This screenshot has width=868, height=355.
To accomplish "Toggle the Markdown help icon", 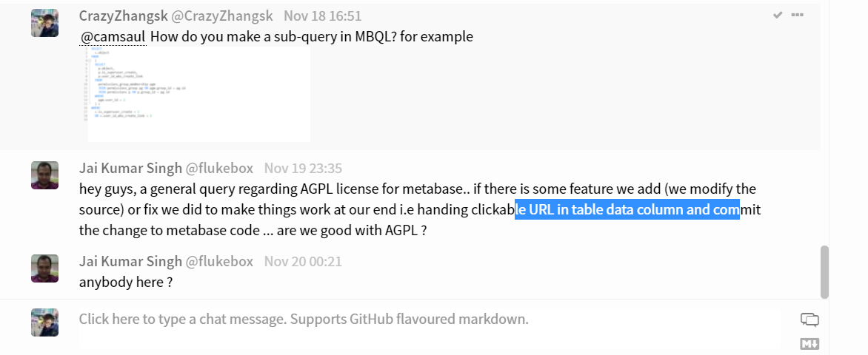I will pyautogui.click(x=809, y=344).
